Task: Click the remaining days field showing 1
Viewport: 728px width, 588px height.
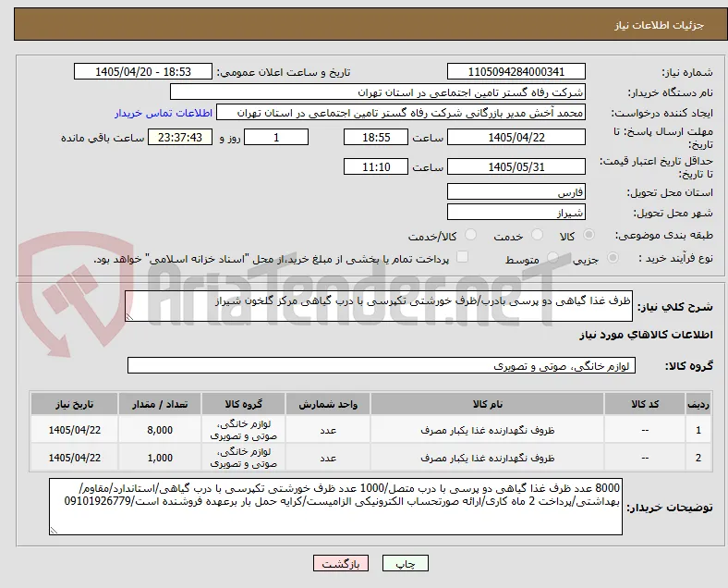Action: click(276, 137)
